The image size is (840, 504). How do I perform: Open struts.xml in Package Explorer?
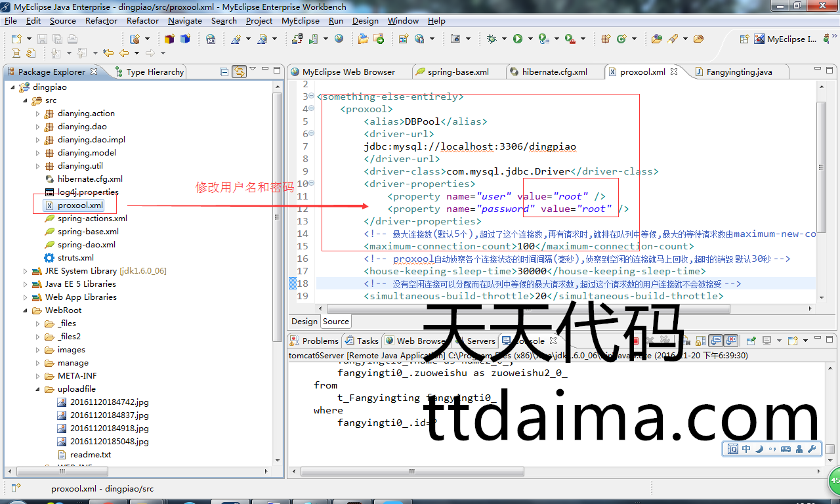click(x=75, y=258)
